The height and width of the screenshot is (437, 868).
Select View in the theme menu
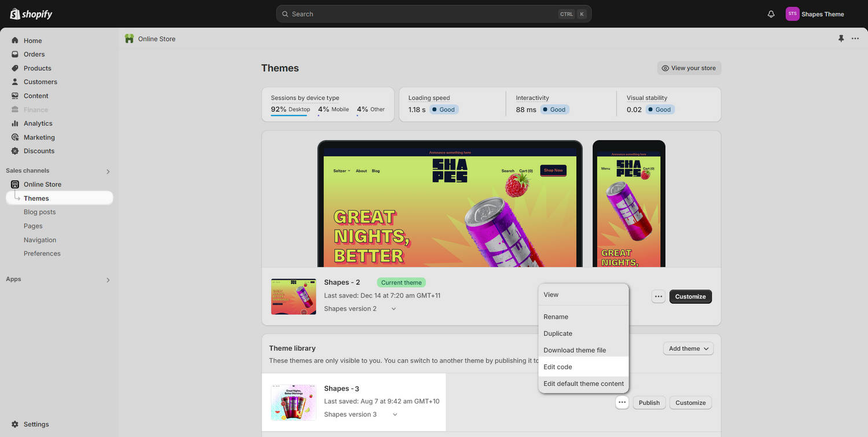tap(583, 295)
